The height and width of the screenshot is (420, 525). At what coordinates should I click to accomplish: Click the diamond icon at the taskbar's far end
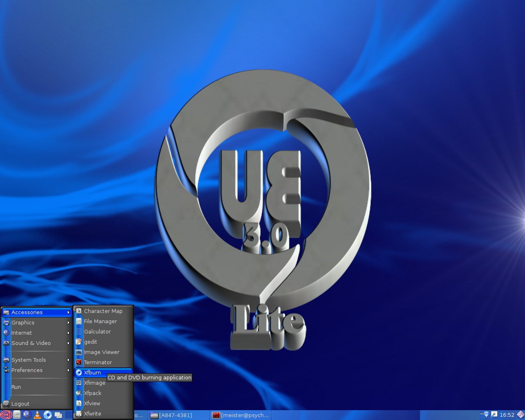[520, 415]
